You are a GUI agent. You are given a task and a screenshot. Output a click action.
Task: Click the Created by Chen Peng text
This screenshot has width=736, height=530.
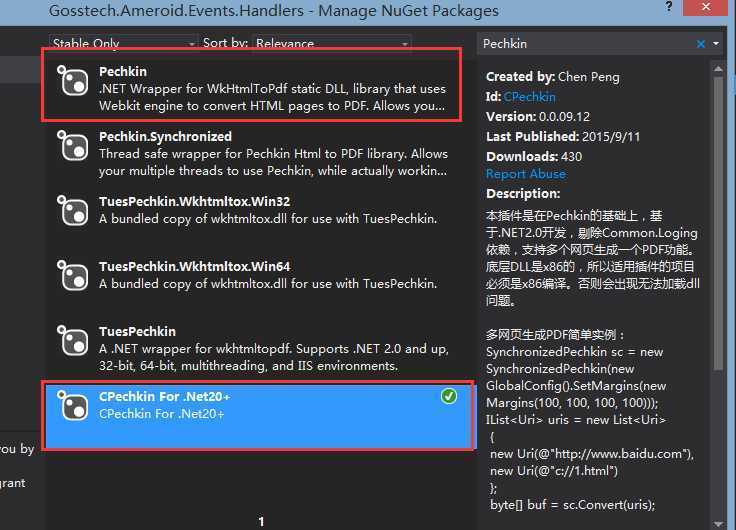(x=552, y=77)
